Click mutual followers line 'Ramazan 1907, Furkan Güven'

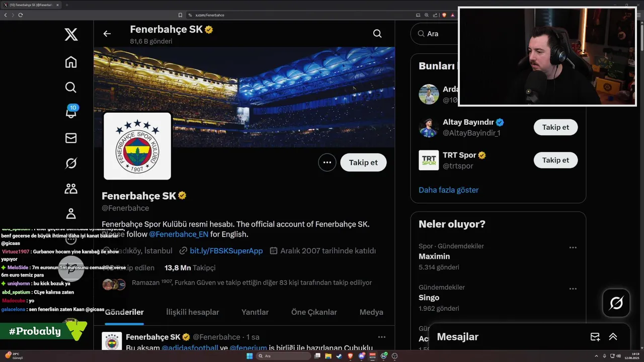tap(252, 283)
